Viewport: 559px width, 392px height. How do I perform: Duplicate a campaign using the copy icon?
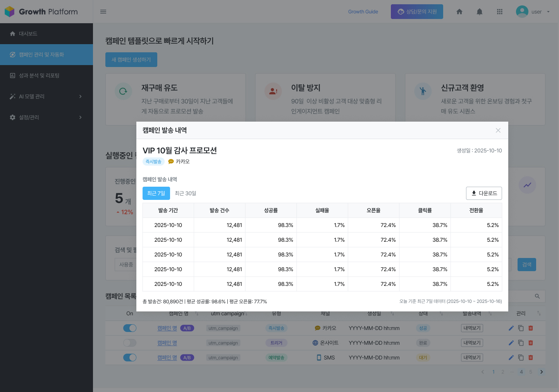click(521, 328)
